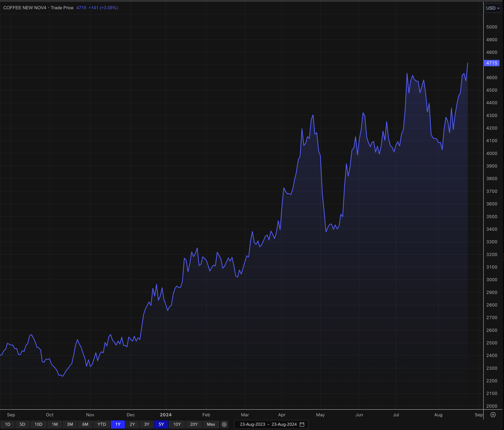Open the USD currency dropdown
504x430 pixels.
tap(493, 8)
